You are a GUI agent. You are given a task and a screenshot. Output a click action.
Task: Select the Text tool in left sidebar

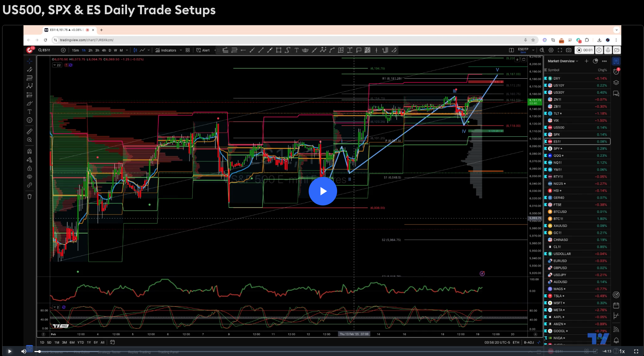[30, 112]
